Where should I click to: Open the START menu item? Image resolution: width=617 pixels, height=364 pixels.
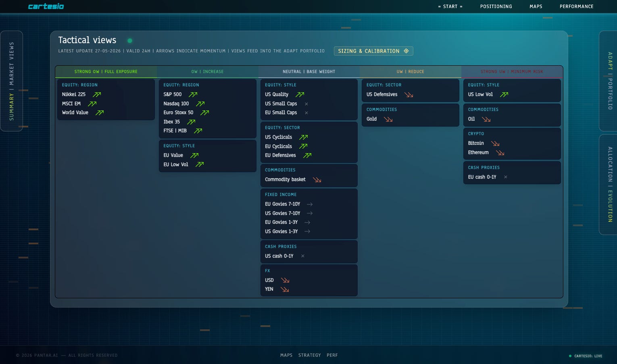(x=450, y=6)
